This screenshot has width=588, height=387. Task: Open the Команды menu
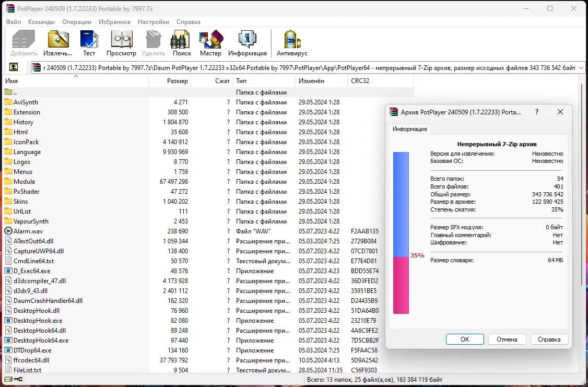(41, 22)
